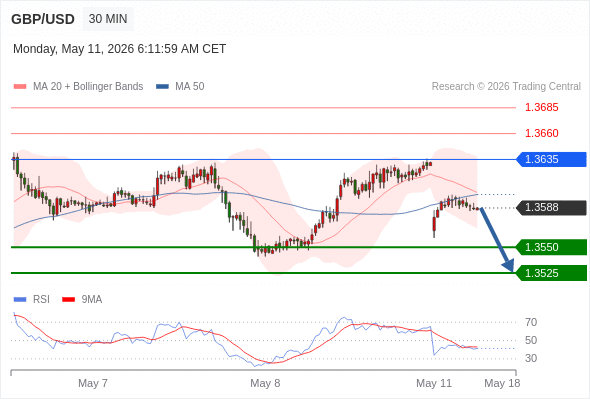Click the 1.3685 resistance level label

(x=541, y=107)
